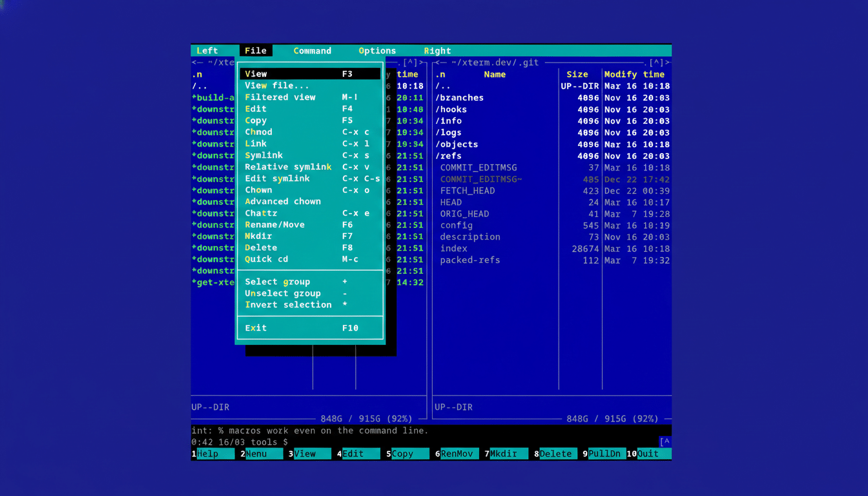This screenshot has width=868, height=496.
Task: Choose Filtered view option
Action: pos(280,97)
